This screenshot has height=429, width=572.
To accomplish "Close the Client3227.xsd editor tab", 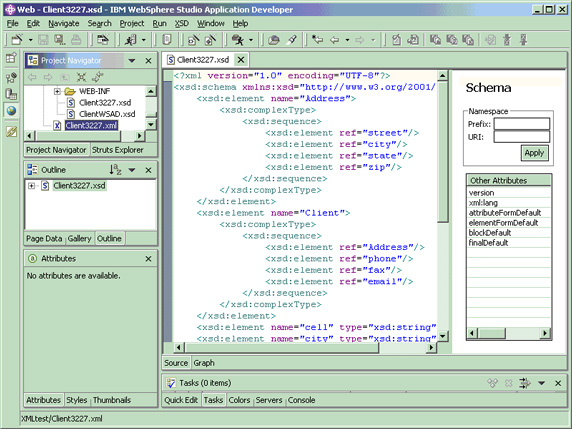I will tap(241, 59).
